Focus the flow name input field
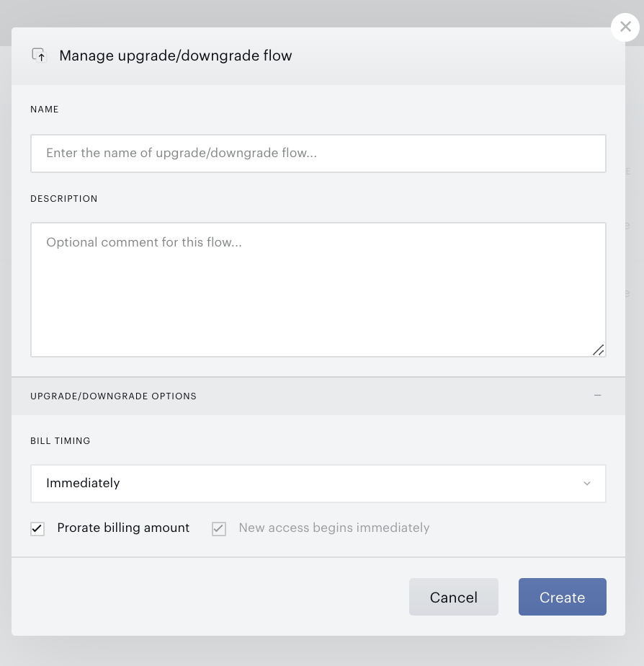The height and width of the screenshot is (666, 644). point(318,154)
